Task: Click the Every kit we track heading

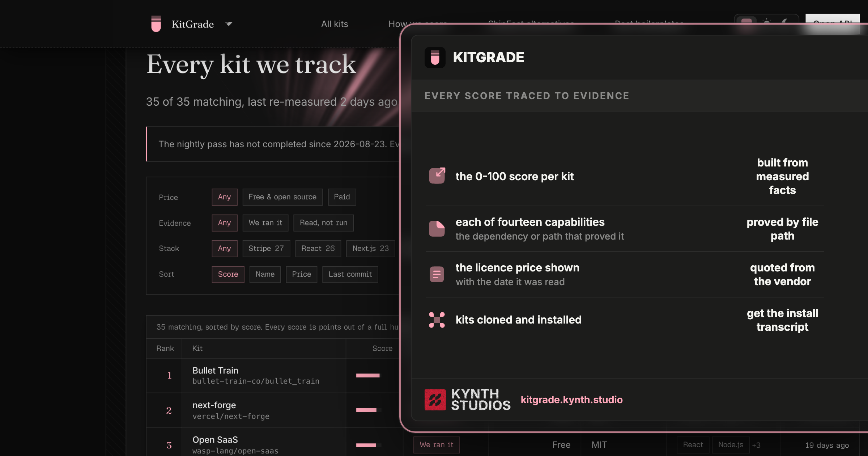Action: (251, 64)
